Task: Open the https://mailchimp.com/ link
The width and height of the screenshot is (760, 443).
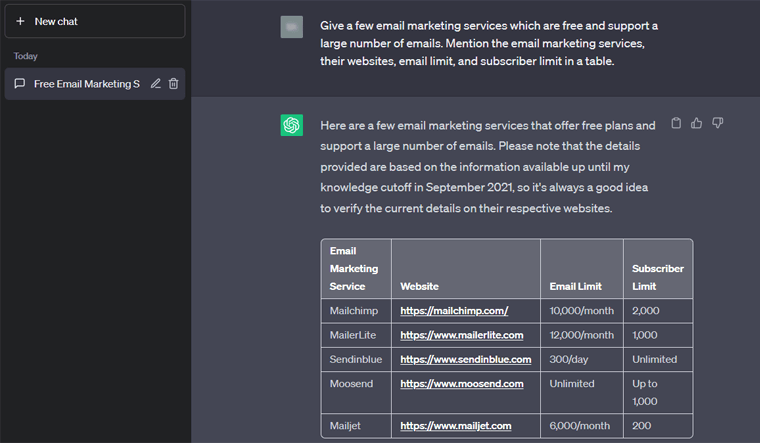Action: (454, 311)
